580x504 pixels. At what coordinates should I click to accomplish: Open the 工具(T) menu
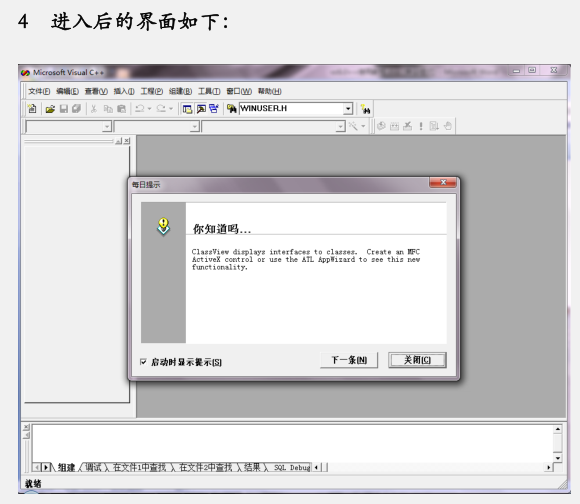209,91
